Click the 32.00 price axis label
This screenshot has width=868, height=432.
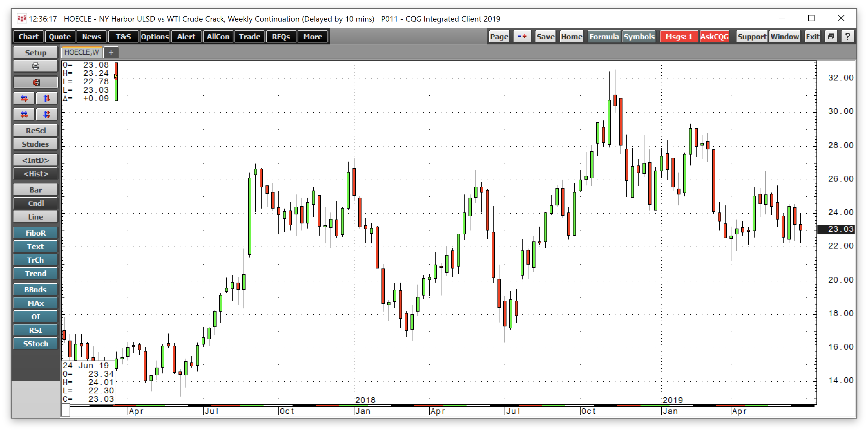(x=840, y=78)
